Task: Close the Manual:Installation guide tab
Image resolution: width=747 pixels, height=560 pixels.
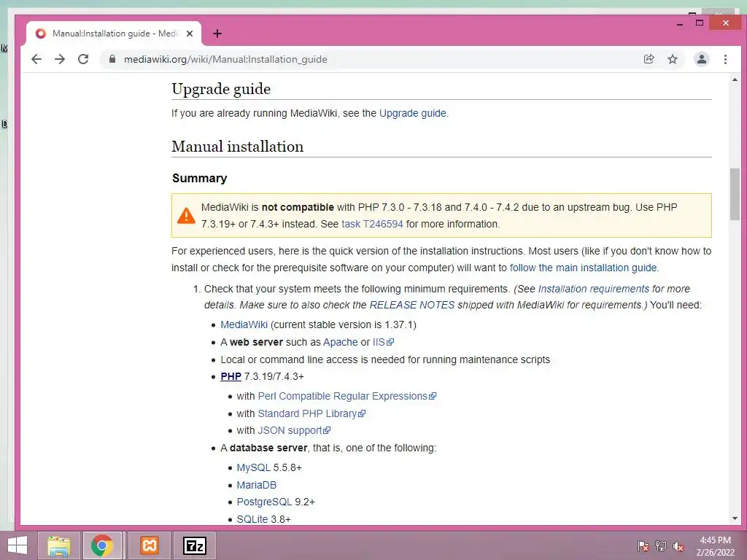Action: 190,34
